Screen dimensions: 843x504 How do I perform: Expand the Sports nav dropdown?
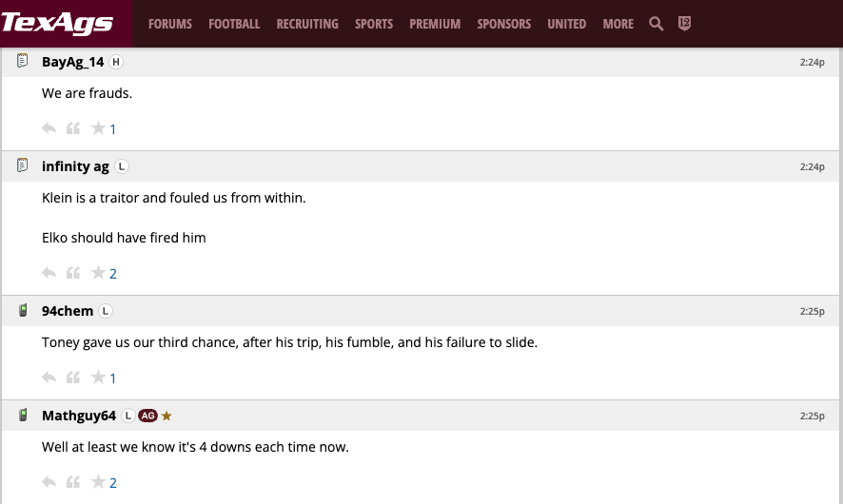point(374,24)
